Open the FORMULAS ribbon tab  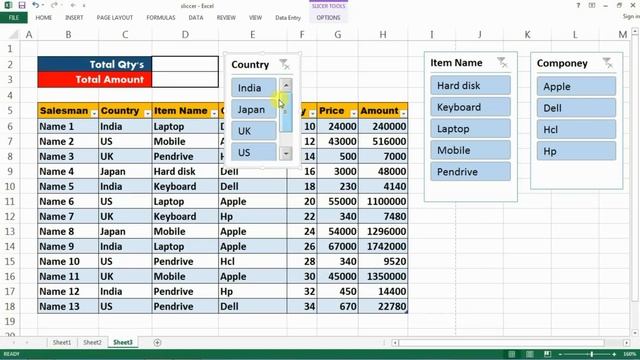161,18
